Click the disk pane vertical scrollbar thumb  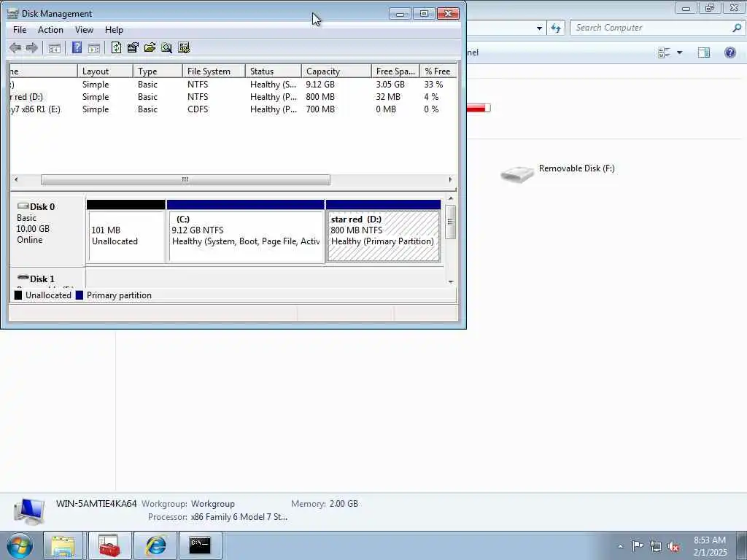451,222
